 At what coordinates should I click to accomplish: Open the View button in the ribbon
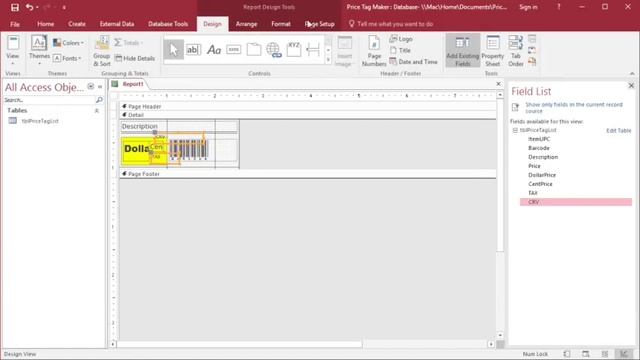(13, 51)
